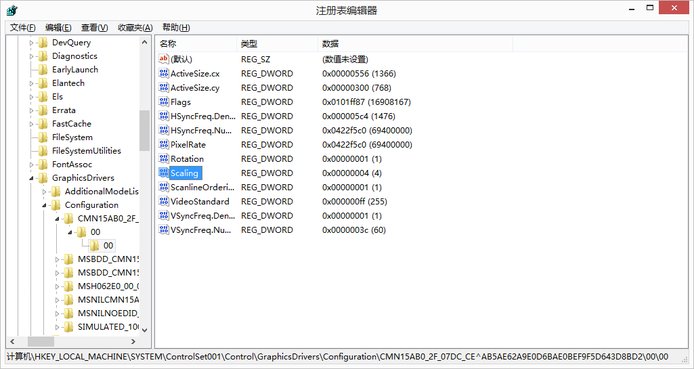Image resolution: width=694 pixels, height=369 pixels.
Task: Click the 数值未设置 data entry
Action: tap(345, 59)
